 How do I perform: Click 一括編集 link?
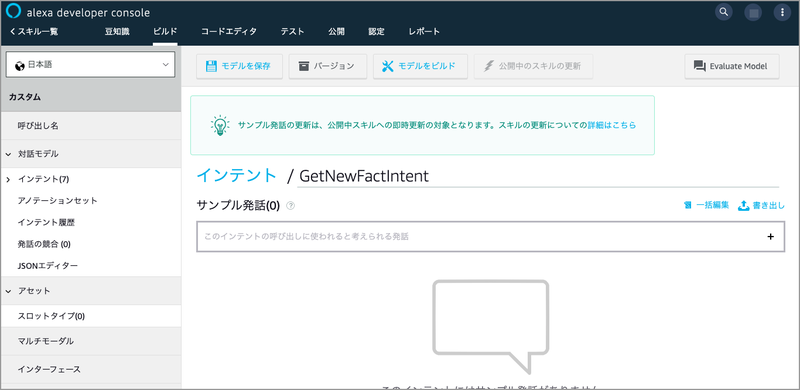(x=707, y=206)
